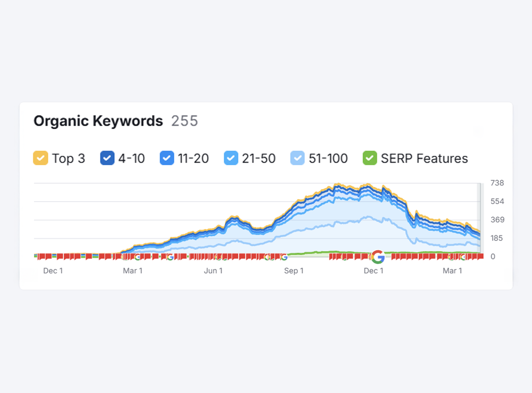Click the 738 y-axis value
Viewport: 532px width, 393px height.
497,183
